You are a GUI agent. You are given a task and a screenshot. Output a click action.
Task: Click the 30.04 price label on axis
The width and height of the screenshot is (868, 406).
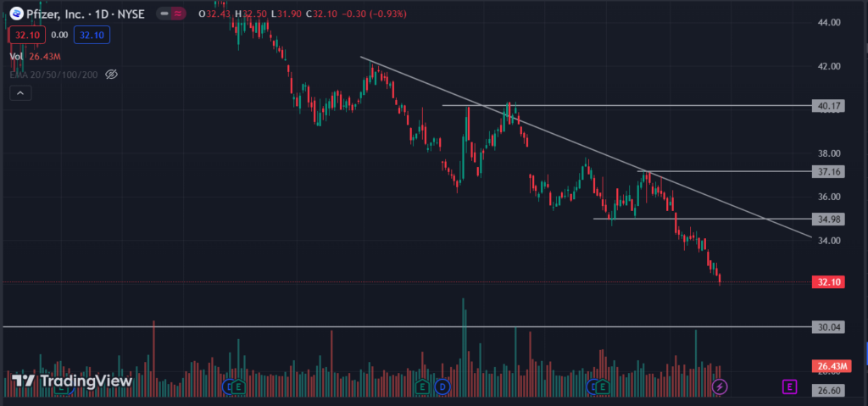coord(828,327)
